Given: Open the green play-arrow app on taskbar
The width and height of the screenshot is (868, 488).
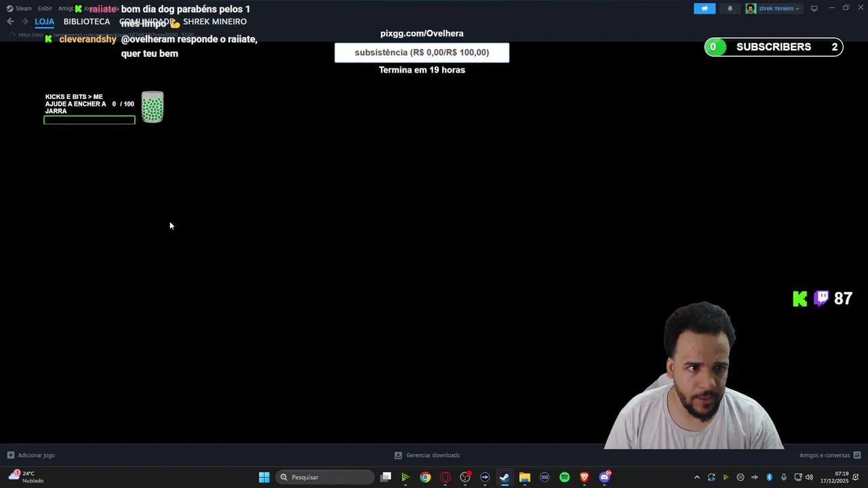Looking at the screenshot, I should coord(406,477).
